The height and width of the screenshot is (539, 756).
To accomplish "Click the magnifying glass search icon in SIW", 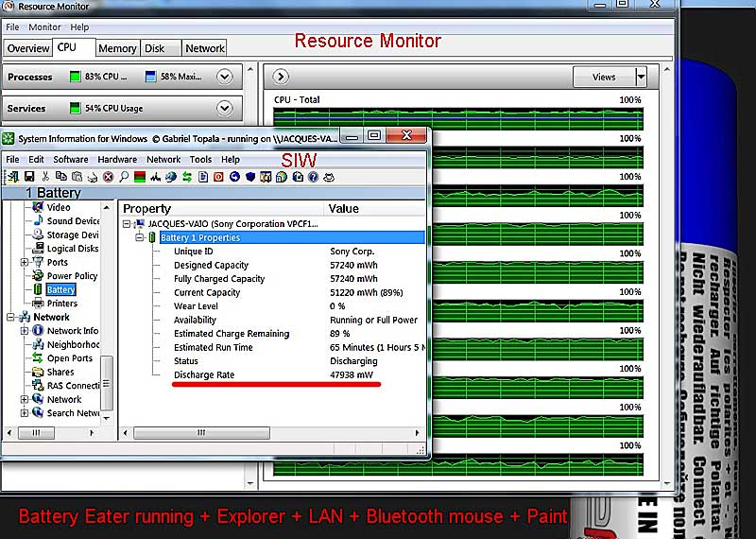I will (x=124, y=177).
